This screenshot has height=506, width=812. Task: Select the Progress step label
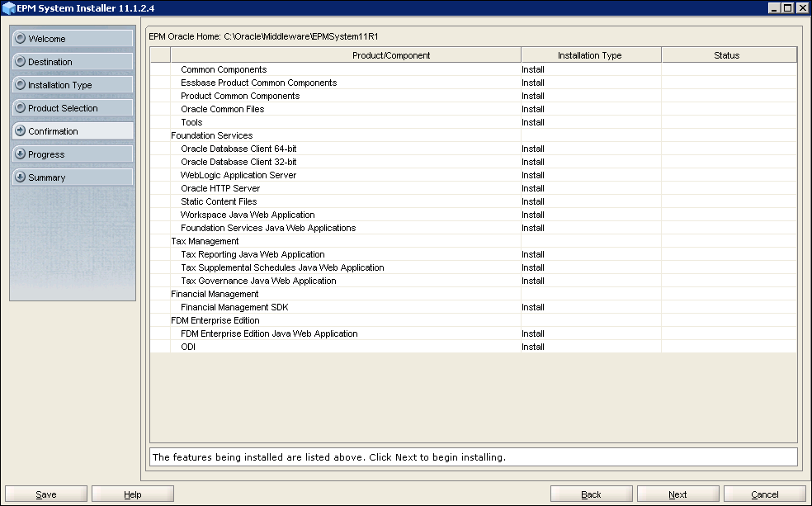pyautogui.click(x=46, y=154)
